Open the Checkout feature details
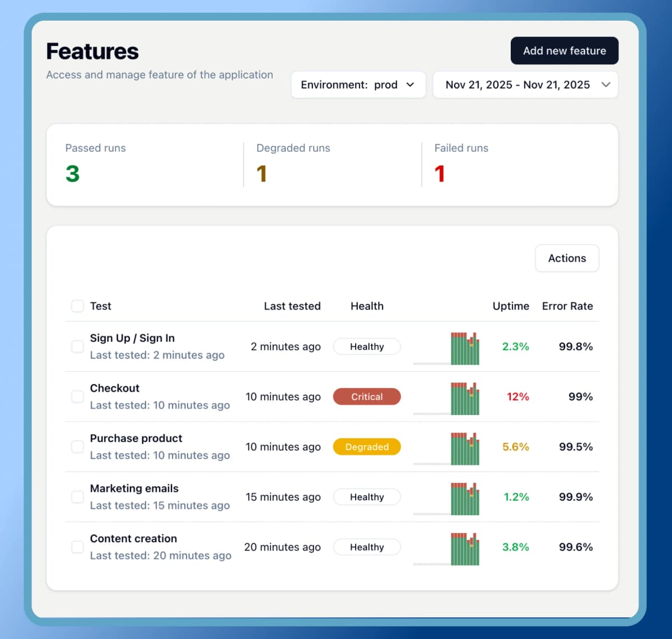The image size is (672, 639). [114, 388]
